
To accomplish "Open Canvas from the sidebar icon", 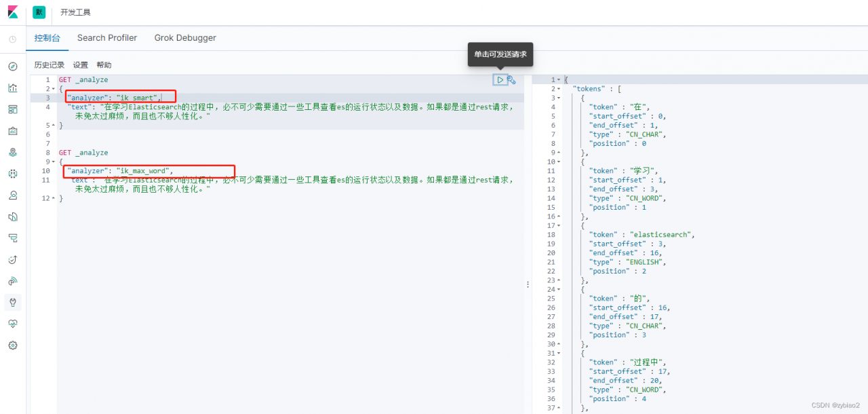I will pyautogui.click(x=13, y=131).
